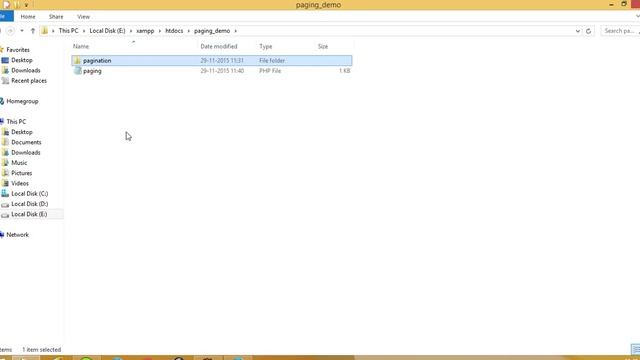The image size is (640, 360).
Task: Click pagination date 29-11-2015 11:31
Action: (222, 60)
